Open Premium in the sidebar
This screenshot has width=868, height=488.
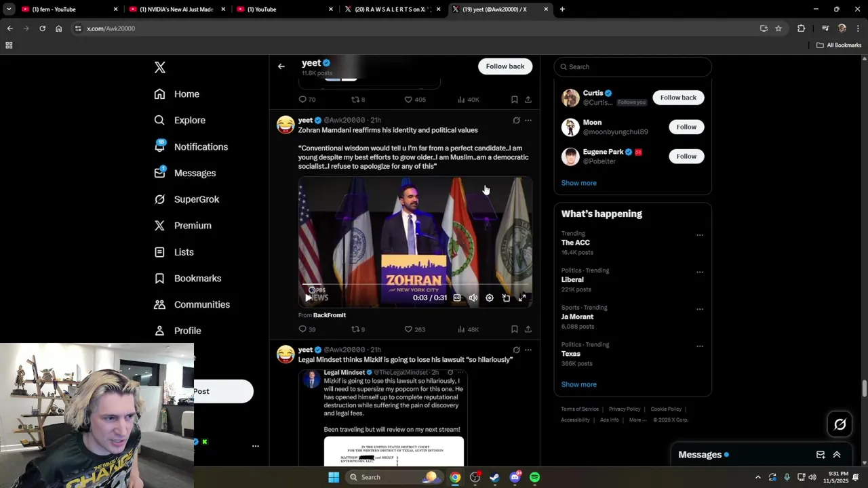coord(183,226)
